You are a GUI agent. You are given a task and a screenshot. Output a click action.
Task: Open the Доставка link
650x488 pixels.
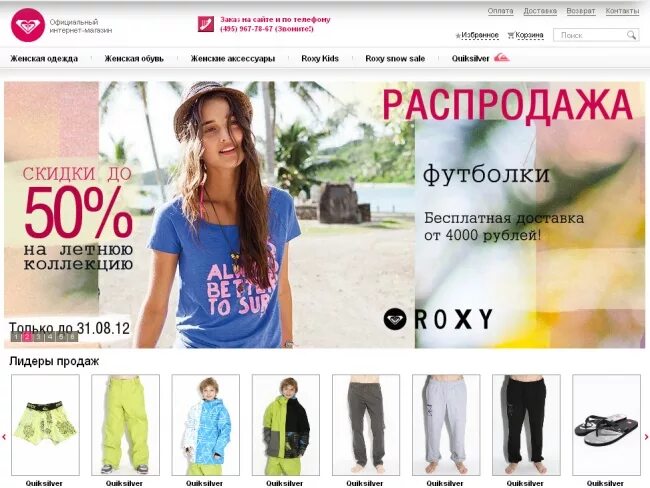[x=540, y=11]
